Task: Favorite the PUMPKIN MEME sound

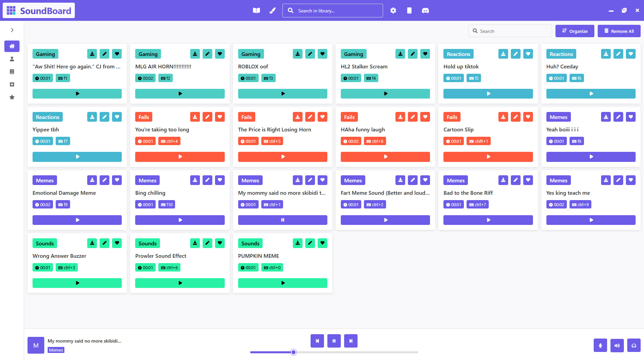Action: pos(322,243)
